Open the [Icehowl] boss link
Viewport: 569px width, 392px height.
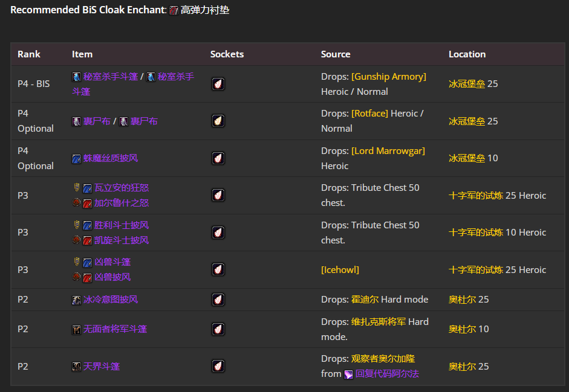point(340,269)
